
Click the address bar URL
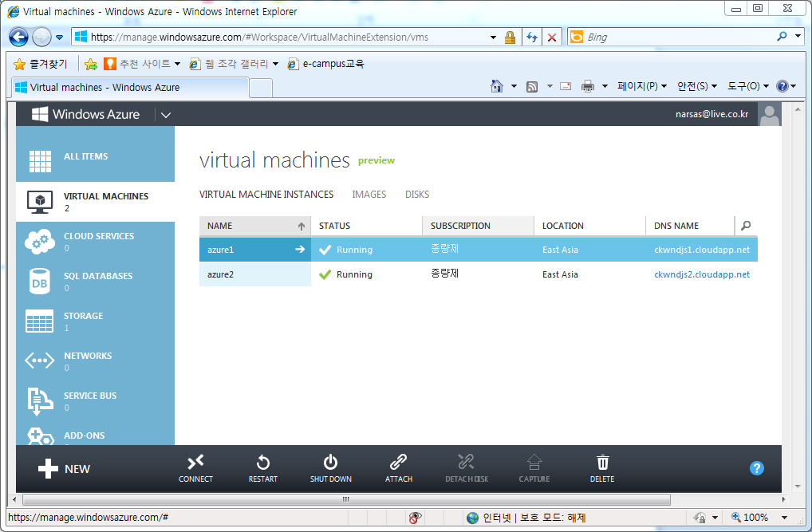click(259, 37)
